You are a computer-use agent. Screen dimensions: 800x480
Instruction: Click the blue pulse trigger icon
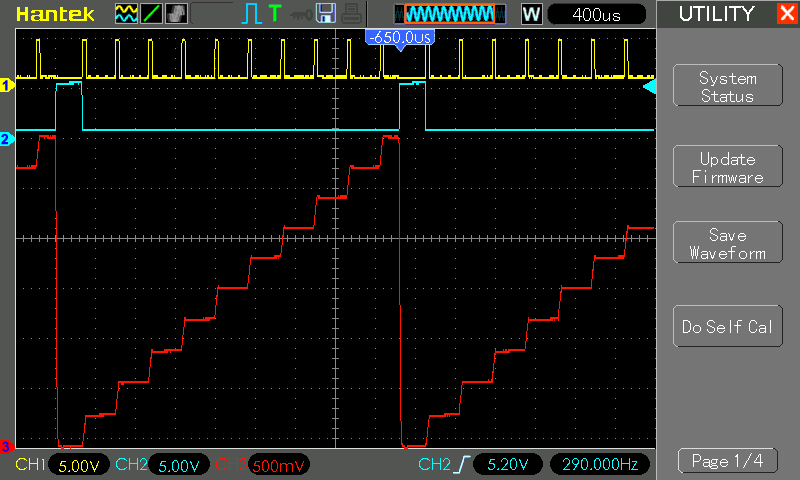(x=250, y=13)
